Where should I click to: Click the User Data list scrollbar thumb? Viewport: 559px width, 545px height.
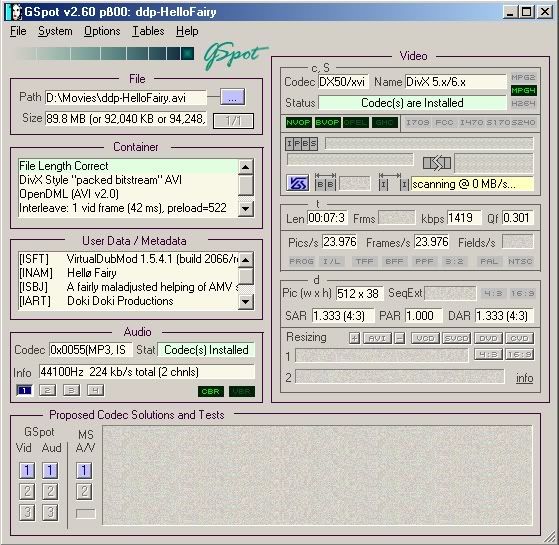click(246, 277)
